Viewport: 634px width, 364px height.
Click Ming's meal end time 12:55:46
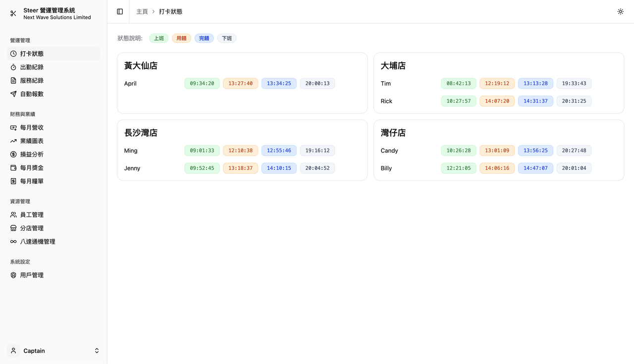tap(279, 151)
